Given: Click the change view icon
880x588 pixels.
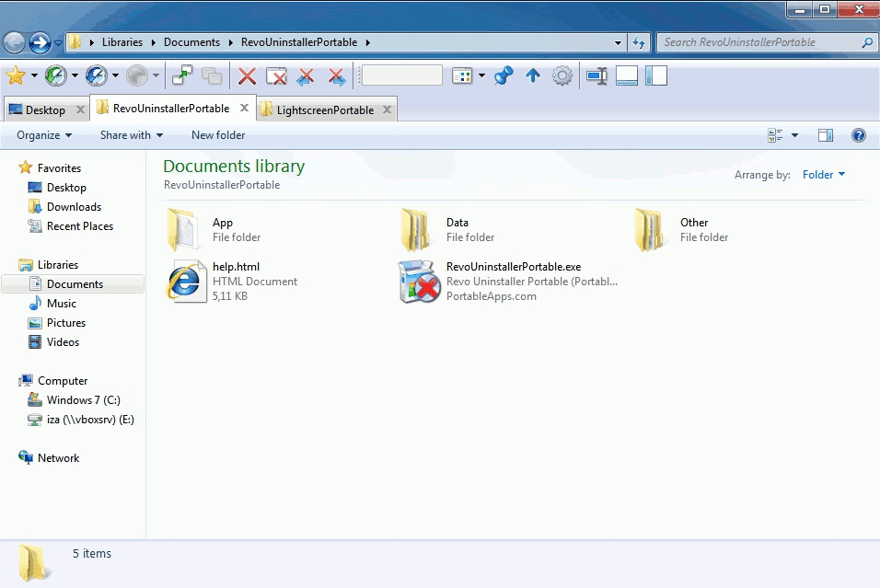Looking at the screenshot, I should tap(775, 135).
